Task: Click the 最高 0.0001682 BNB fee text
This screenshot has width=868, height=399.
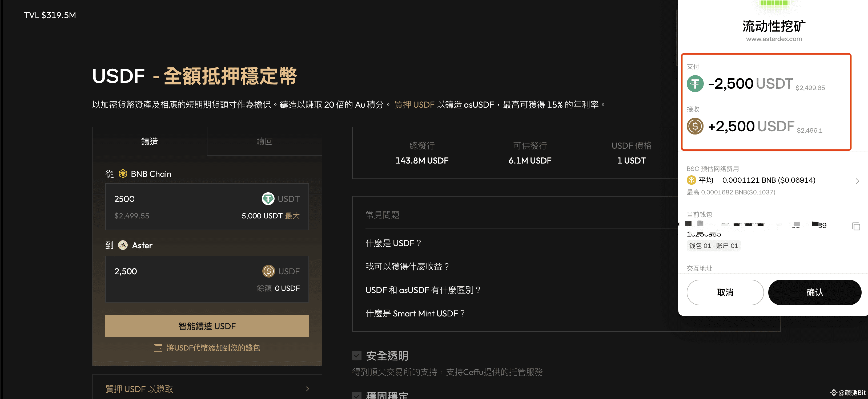Action: [731, 192]
